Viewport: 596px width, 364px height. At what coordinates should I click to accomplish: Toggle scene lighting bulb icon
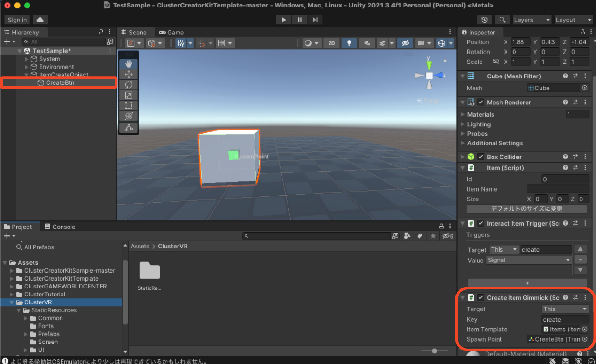point(349,43)
